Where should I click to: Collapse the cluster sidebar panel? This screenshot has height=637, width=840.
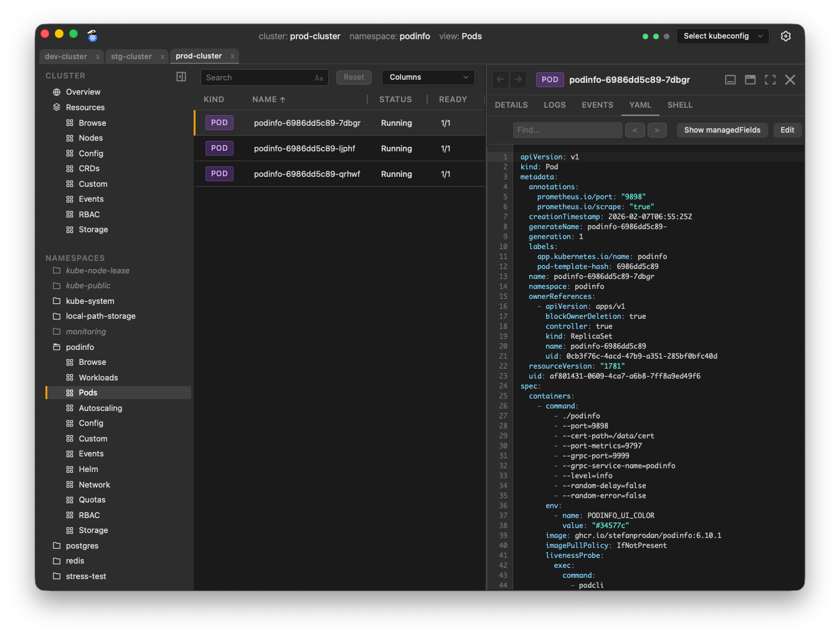(181, 76)
